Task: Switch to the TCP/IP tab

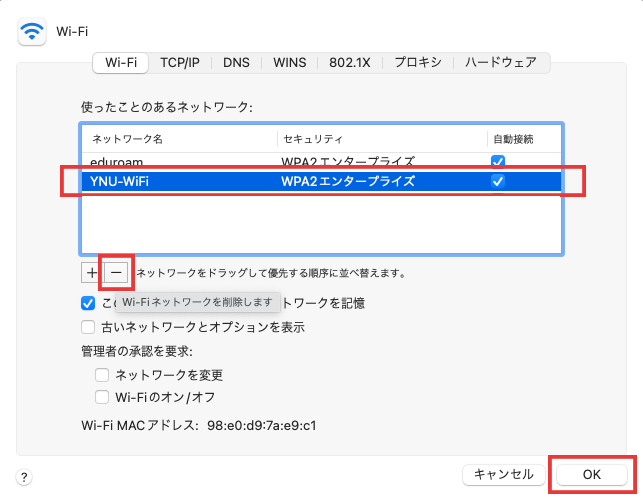Action: click(x=180, y=62)
